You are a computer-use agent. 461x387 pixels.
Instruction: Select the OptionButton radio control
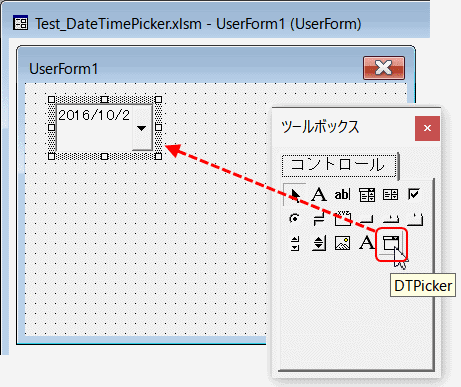[x=294, y=219]
